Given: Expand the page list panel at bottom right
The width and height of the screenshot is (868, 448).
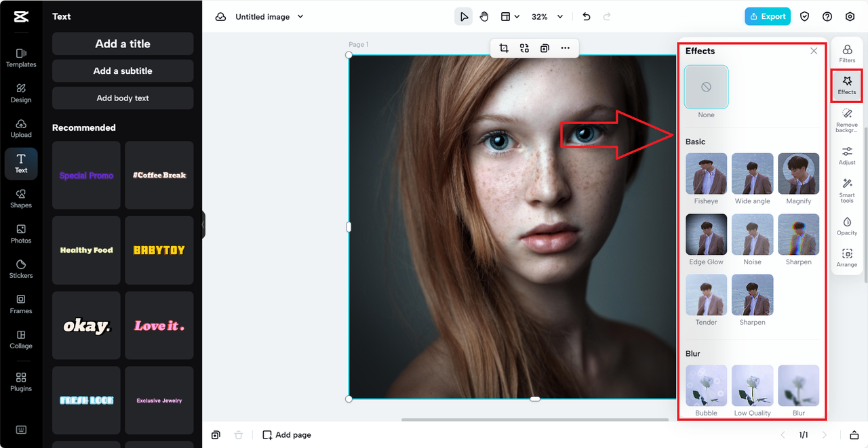Looking at the screenshot, I should (854, 435).
